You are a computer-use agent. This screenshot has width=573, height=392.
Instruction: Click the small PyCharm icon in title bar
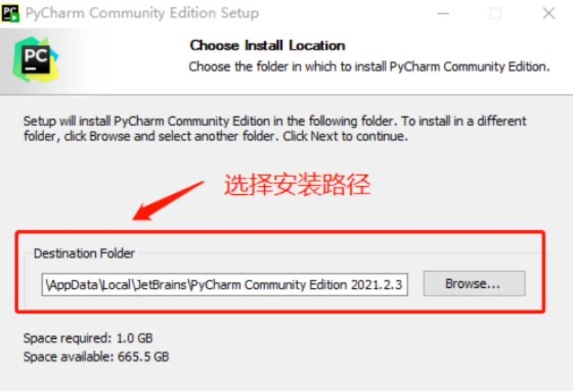point(10,13)
